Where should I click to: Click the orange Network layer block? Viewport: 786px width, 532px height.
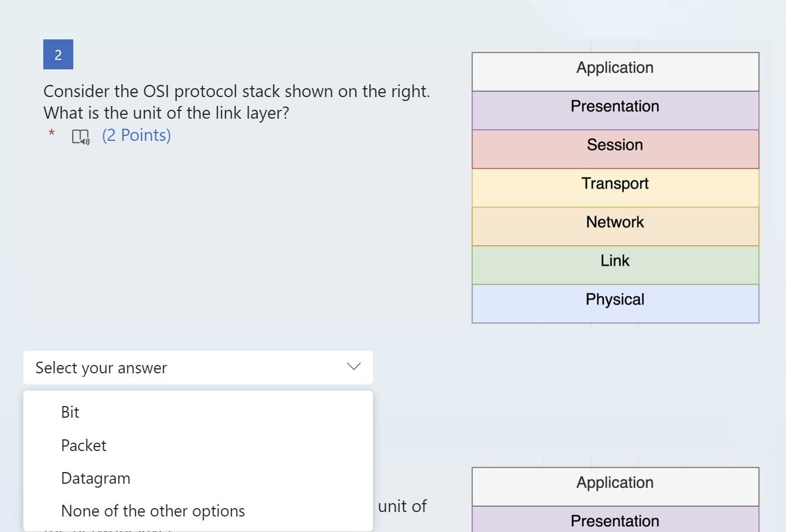(615, 226)
